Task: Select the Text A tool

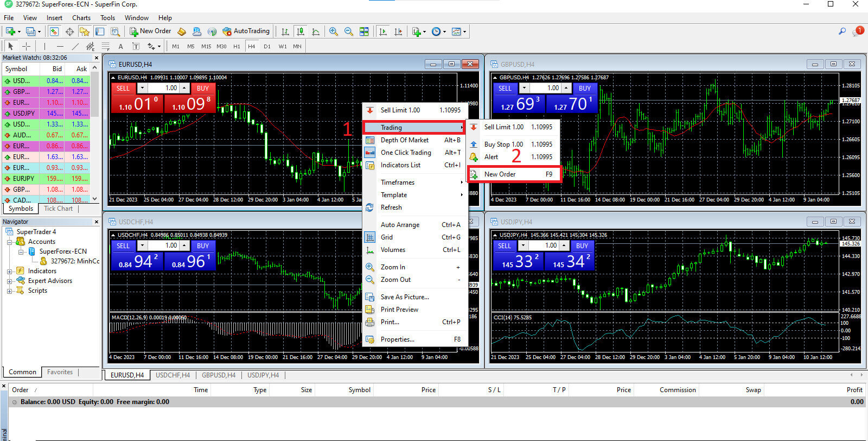Action: point(120,46)
